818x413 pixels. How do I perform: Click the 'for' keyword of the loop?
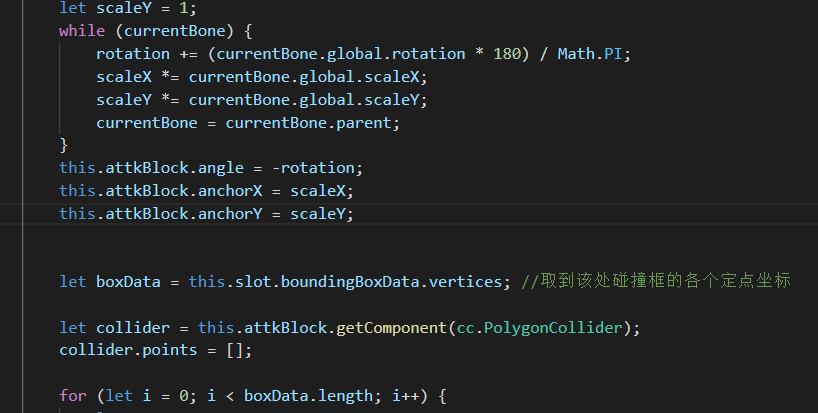(x=73, y=395)
